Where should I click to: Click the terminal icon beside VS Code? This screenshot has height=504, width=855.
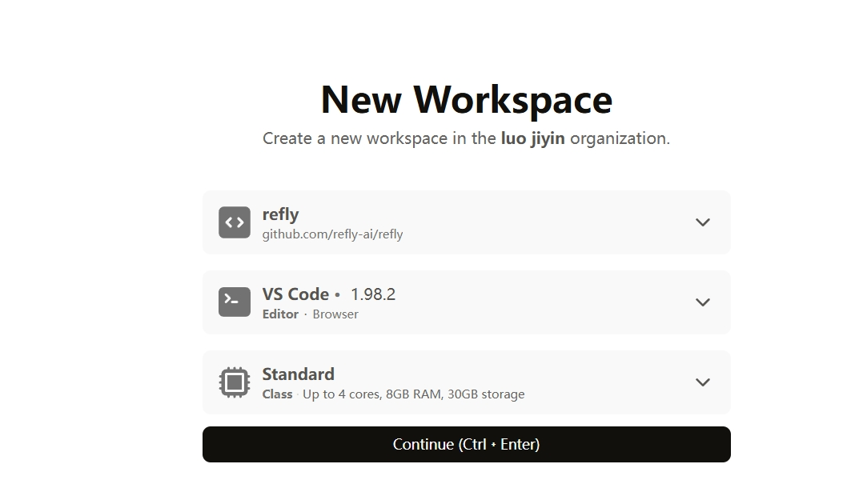coord(235,302)
